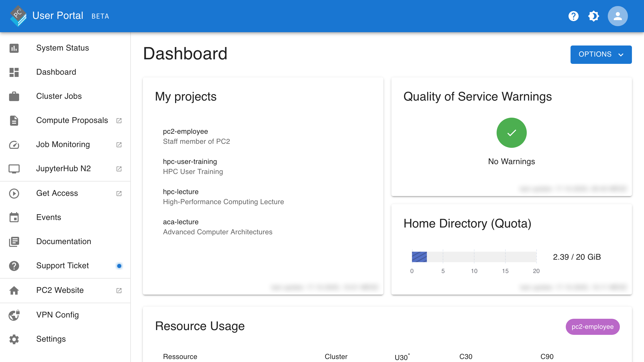The width and height of the screenshot is (644, 362).
Task: Click the Events calendar icon
Action: 14,217
